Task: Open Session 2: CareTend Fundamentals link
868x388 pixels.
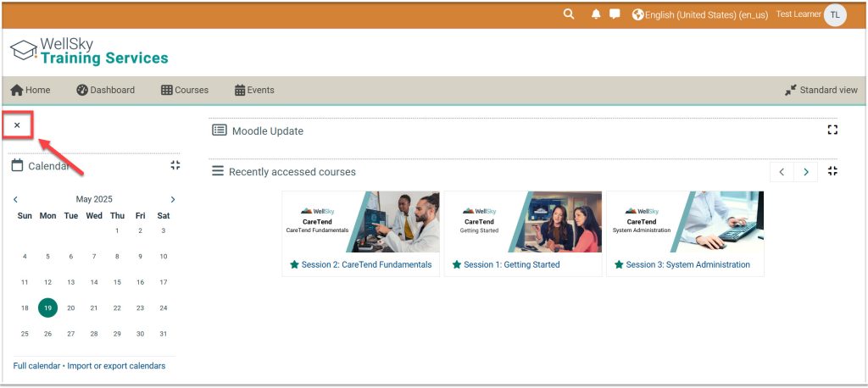Action: point(366,264)
